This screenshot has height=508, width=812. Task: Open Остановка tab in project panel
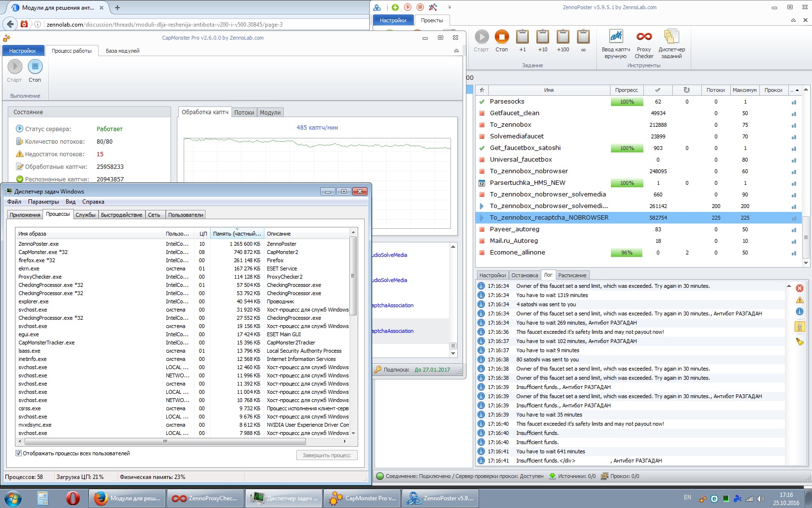[524, 275]
